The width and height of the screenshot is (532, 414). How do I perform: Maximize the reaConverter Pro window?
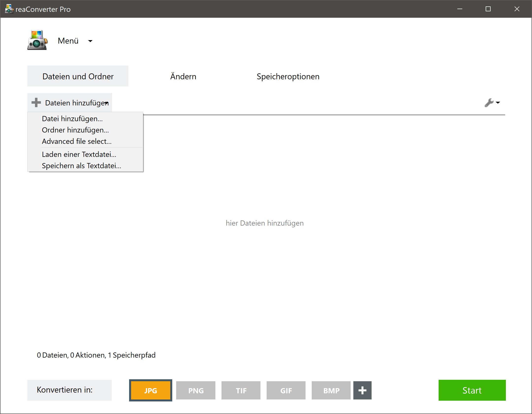click(x=488, y=9)
